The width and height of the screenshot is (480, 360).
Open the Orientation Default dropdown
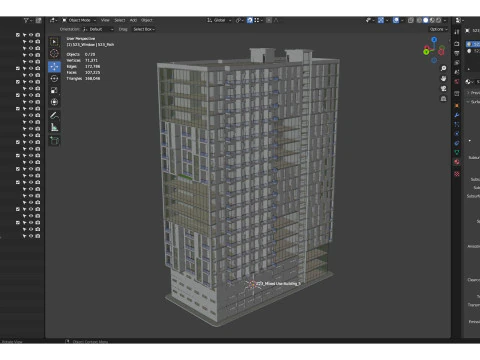tap(98, 29)
